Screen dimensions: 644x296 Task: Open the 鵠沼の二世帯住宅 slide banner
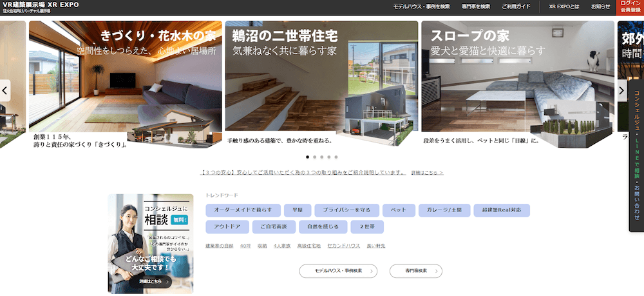pyautogui.click(x=321, y=84)
